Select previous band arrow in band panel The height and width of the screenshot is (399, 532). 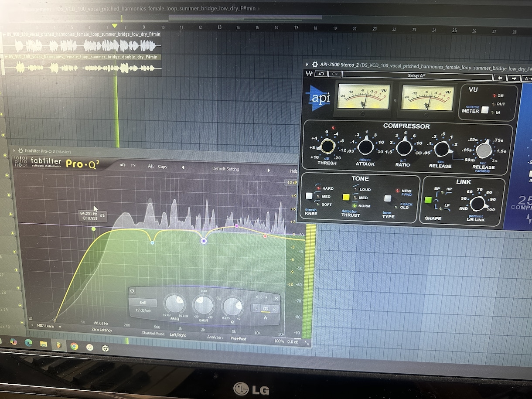256,297
